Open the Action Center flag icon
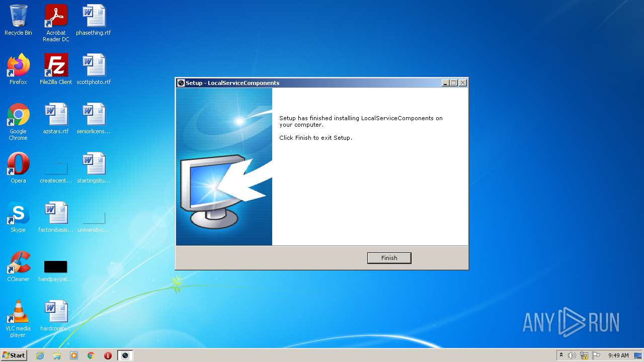This screenshot has width=644, height=362. coord(596,355)
